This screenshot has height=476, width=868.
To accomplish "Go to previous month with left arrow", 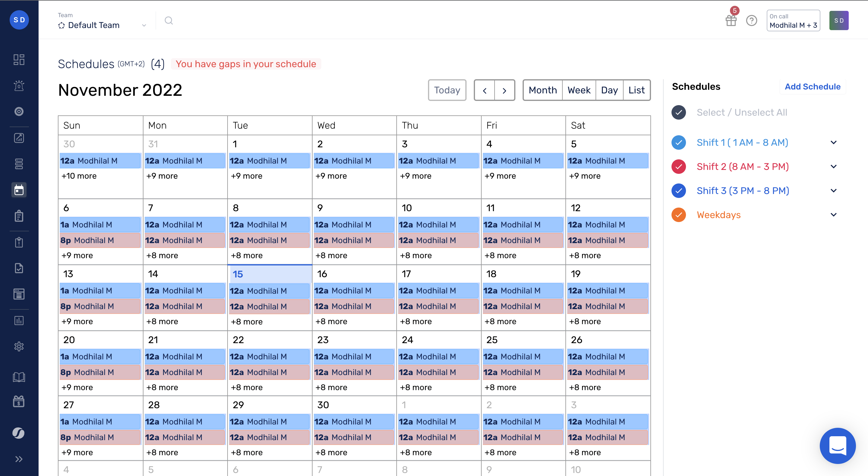I will coord(485,90).
